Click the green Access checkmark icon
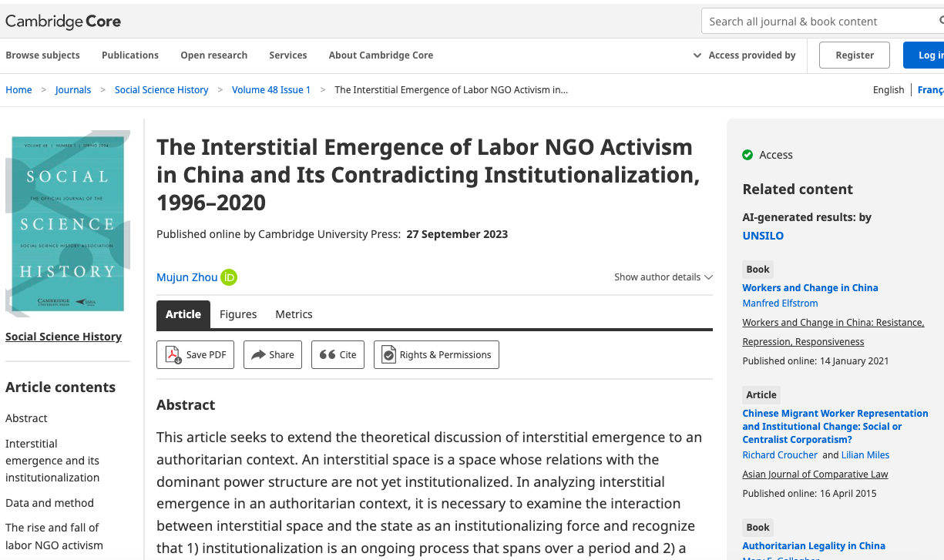Image resolution: width=944 pixels, height=560 pixels. point(747,155)
